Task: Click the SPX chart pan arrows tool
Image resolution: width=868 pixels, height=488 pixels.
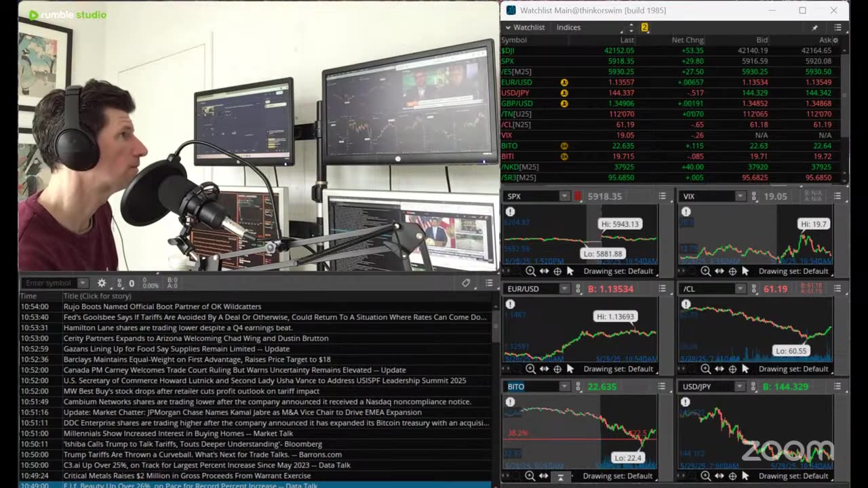Action: [544, 271]
